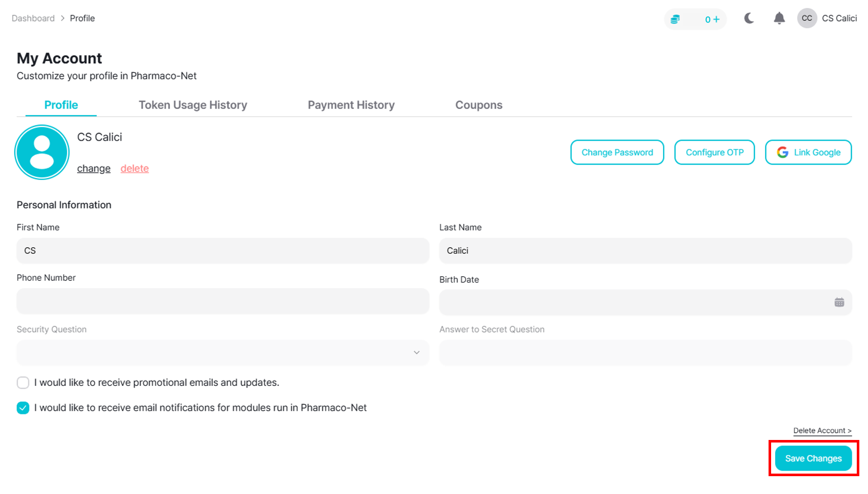The image size is (868, 494).
Task: Open notifications bell
Action: (x=779, y=19)
